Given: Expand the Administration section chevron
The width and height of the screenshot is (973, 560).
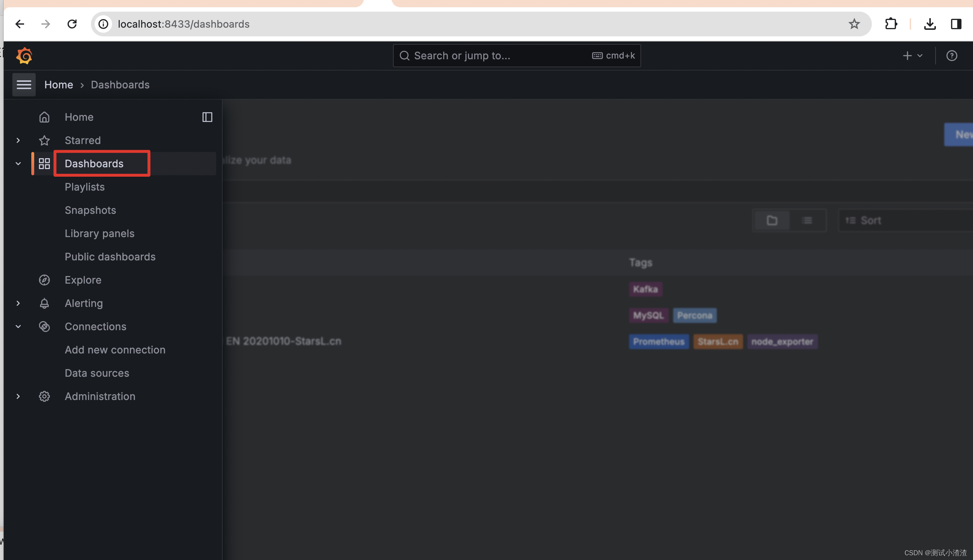Looking at the screenshot, I should click(x=18, y=396).
